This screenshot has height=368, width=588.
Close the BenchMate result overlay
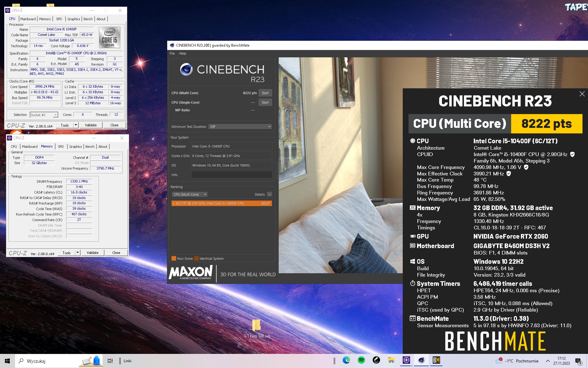(x=582, y=94)
